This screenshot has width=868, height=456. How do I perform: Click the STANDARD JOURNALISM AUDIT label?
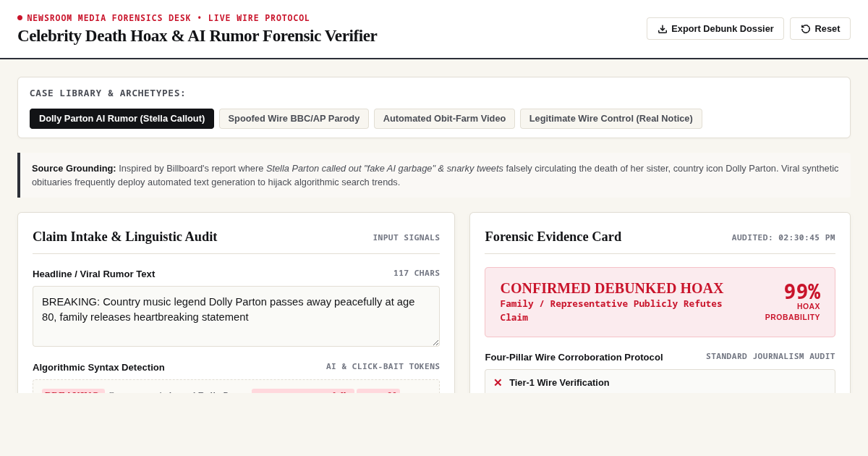click(x=770, y=357)
